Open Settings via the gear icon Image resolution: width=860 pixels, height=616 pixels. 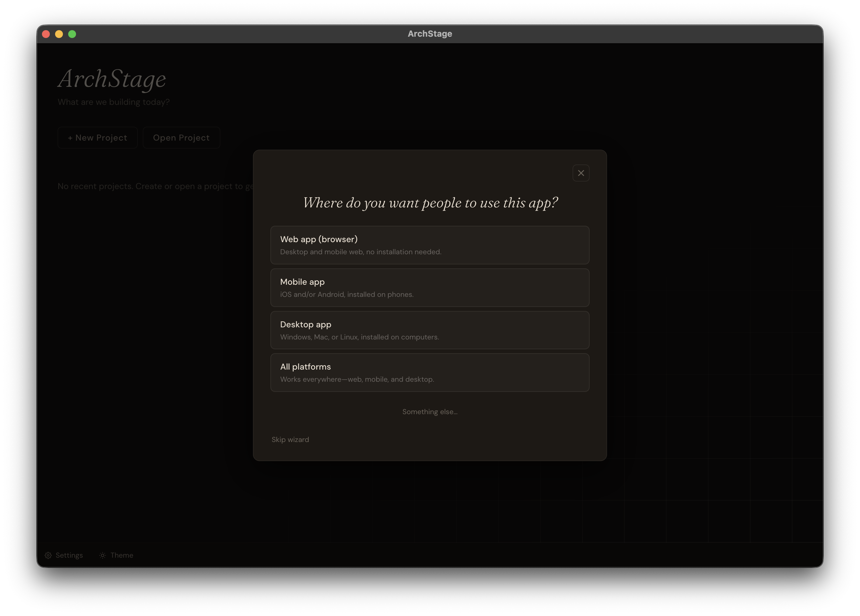point(49,555)
